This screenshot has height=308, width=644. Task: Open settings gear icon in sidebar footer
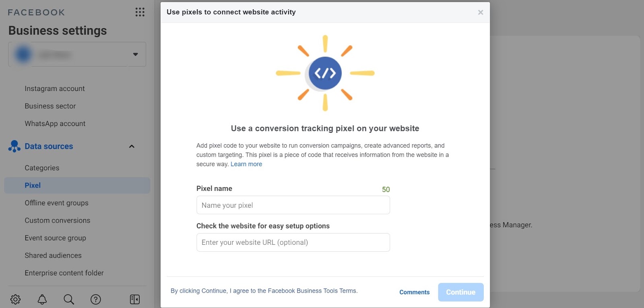(15, 299)
